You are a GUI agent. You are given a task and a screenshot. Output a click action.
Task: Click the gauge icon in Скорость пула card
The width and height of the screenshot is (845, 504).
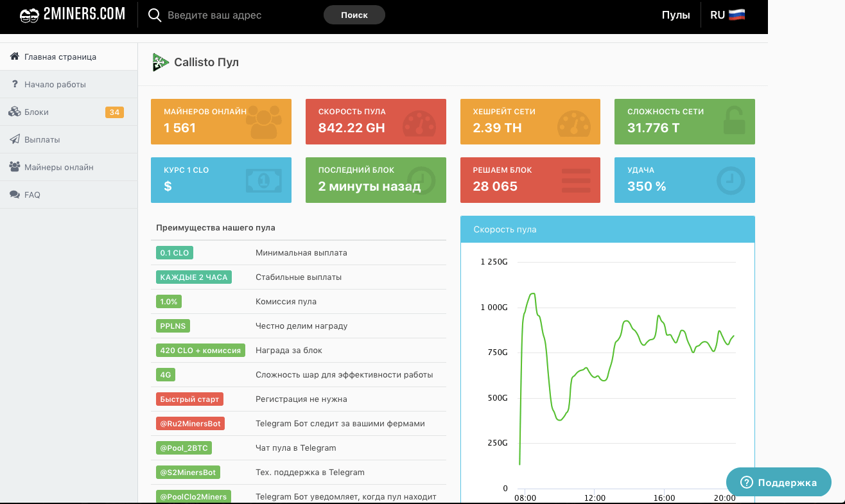point(420,124)
